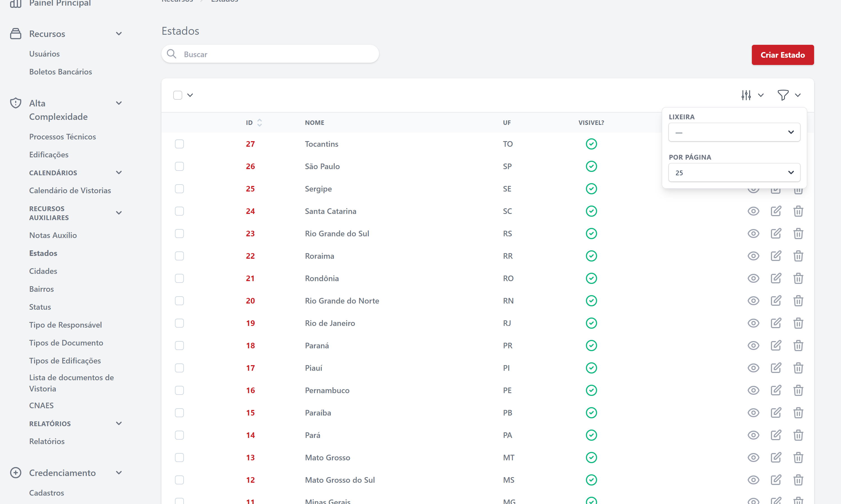
Task: Click the view eye icon for Pernambuco
Action: (753, 390)
